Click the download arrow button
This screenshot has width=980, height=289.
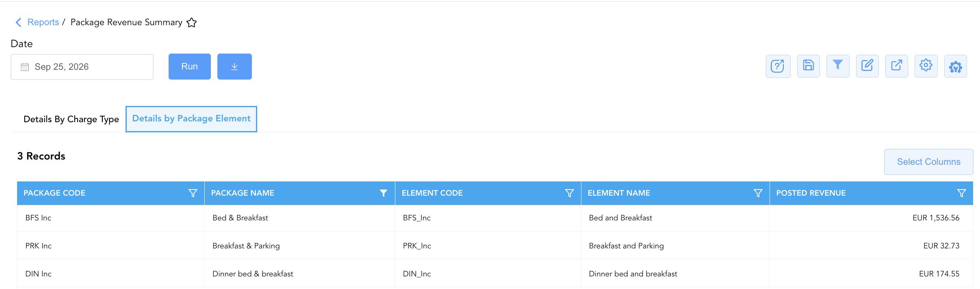tap(234, 67)
